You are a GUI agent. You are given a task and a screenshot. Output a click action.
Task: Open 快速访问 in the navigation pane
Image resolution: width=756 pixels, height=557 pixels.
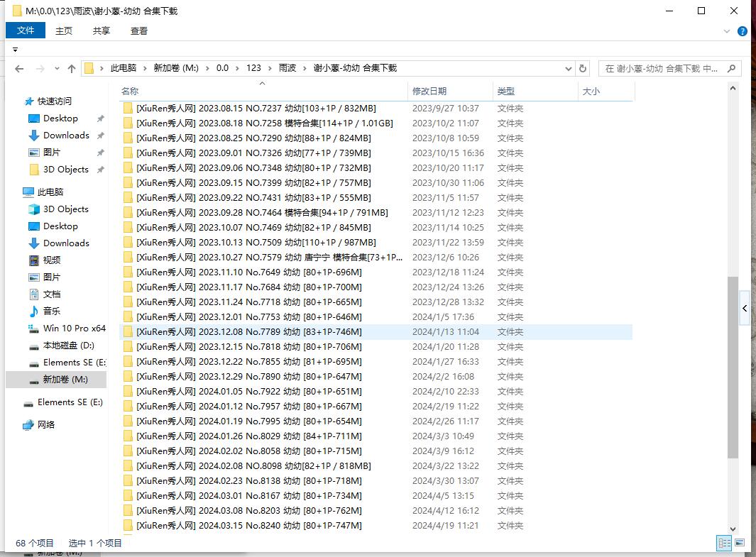[x=55, y=101]
